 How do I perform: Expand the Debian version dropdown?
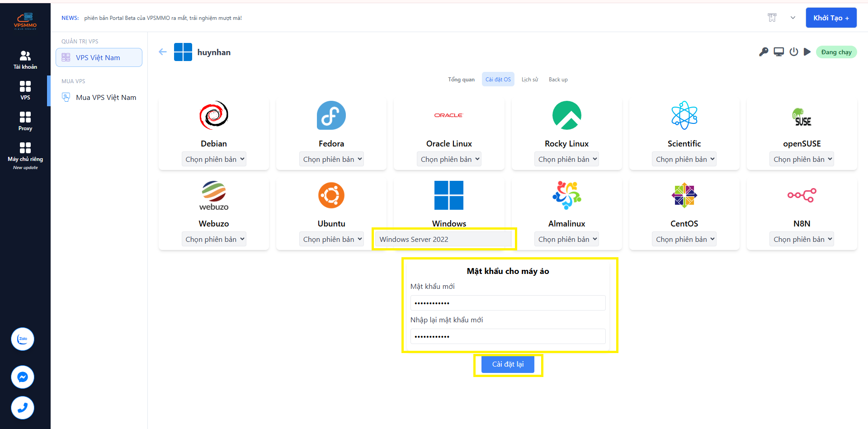click(214, 159)
